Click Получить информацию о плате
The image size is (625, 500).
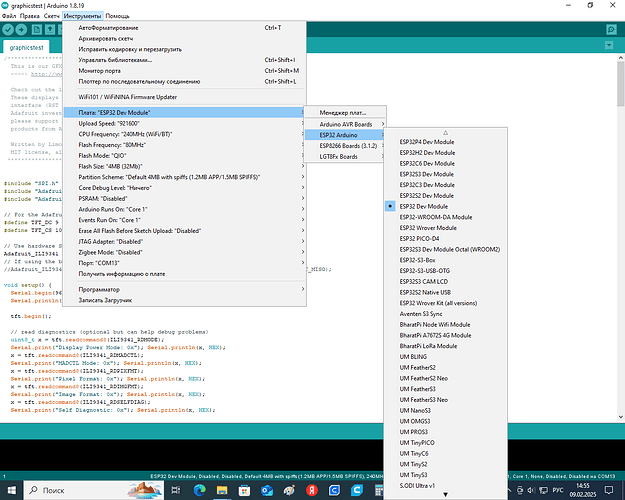pyautogui.click(x=185, y=274)
